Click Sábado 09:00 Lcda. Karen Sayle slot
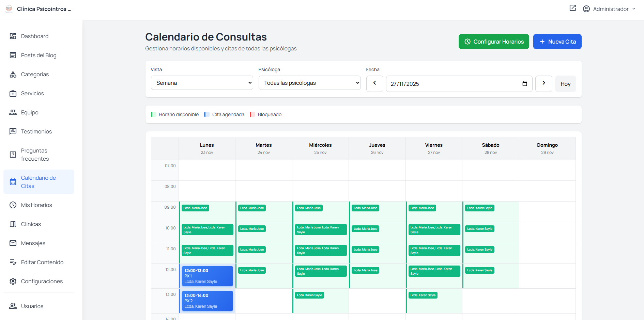This screenshot has height=320, width=644. [480, 208]
